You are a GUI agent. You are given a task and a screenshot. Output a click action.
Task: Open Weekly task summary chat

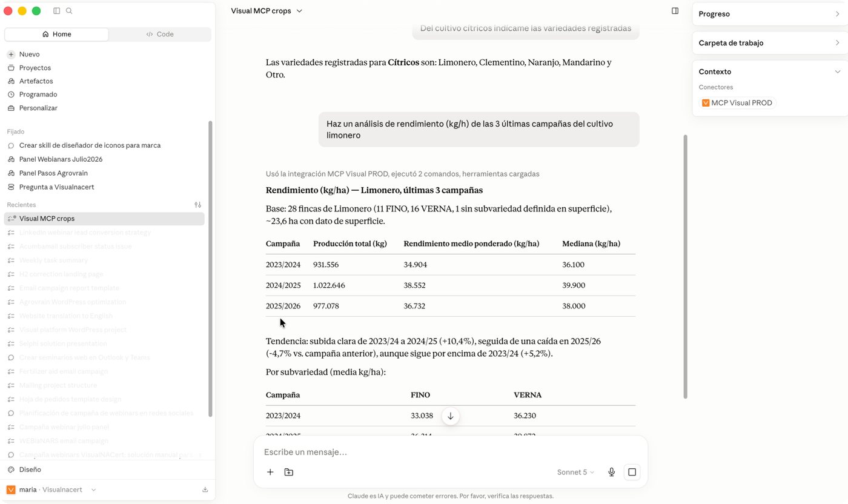click(x=53, y=260)
